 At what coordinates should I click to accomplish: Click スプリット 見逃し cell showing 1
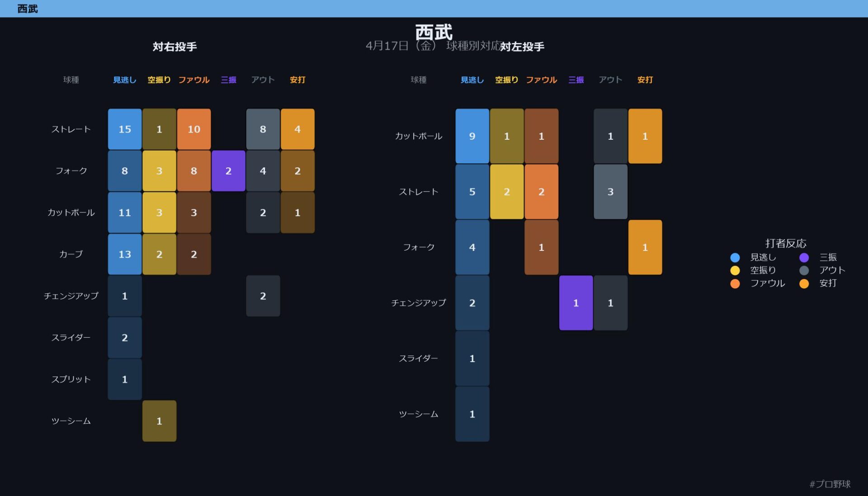coord(125,379)
